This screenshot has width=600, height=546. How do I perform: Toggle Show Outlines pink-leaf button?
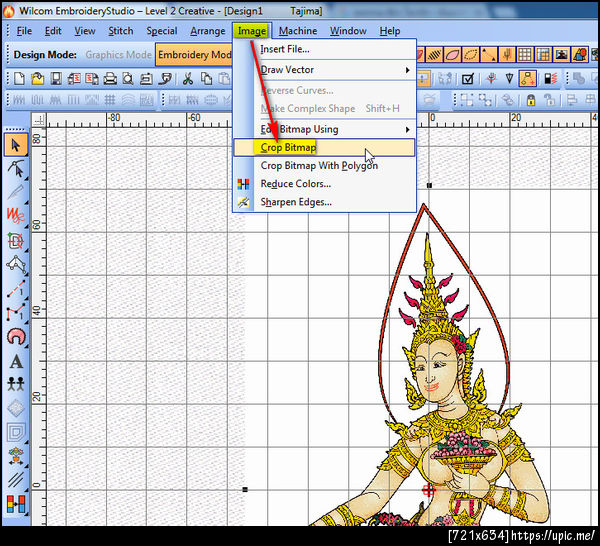point(452,55)
